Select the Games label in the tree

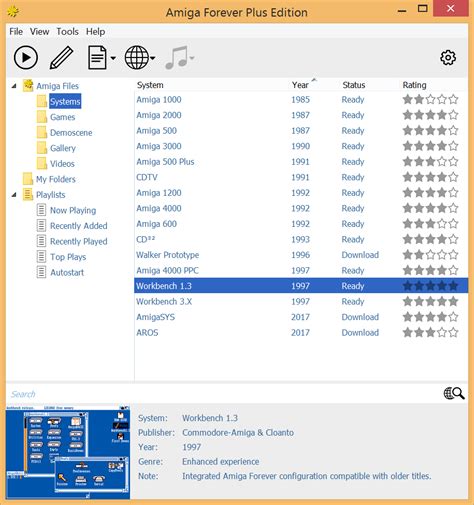[x=62, y=117]
